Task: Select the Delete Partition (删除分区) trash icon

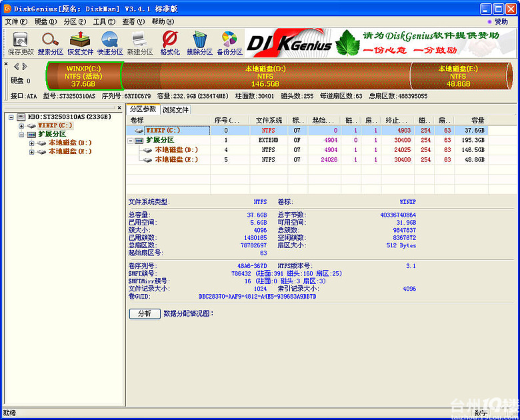Action: pos(199,43)
